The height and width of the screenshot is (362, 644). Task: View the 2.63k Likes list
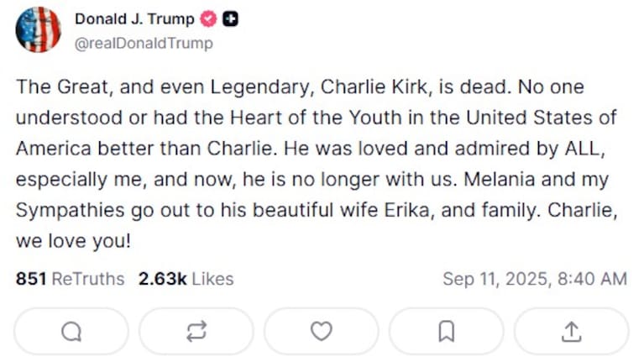(x=186, y=279)
